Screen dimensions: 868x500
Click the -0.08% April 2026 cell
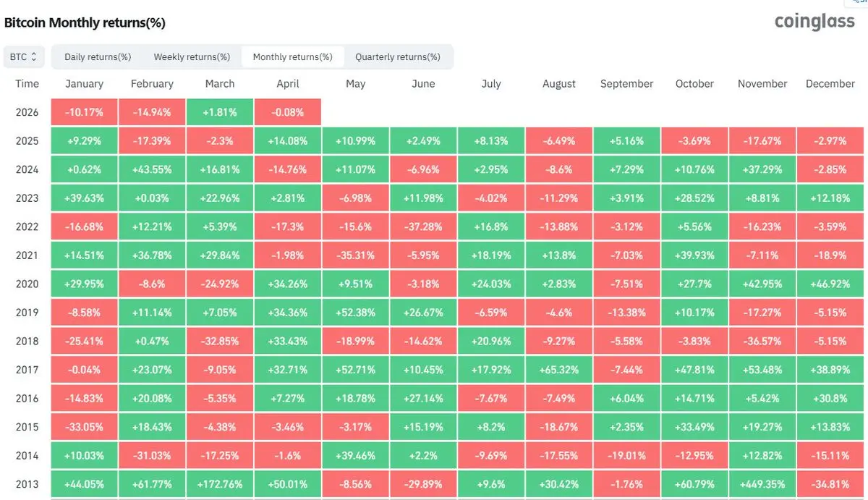288,112
